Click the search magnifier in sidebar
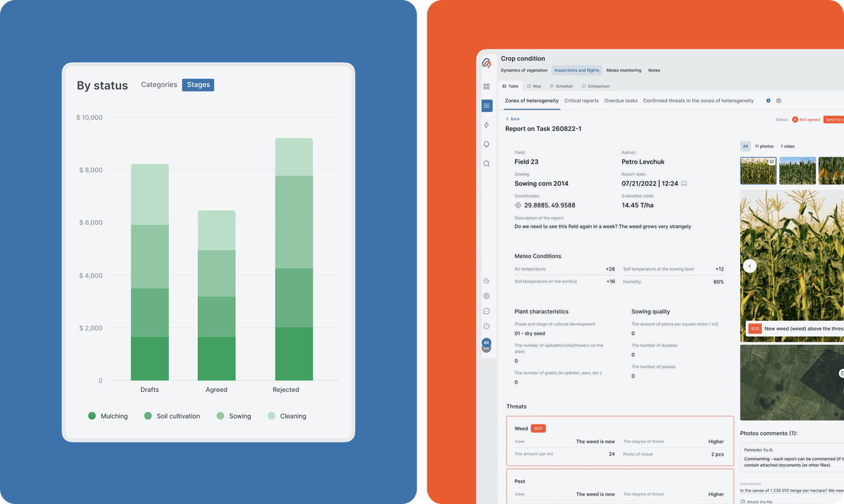 click(x=487, y=163)
